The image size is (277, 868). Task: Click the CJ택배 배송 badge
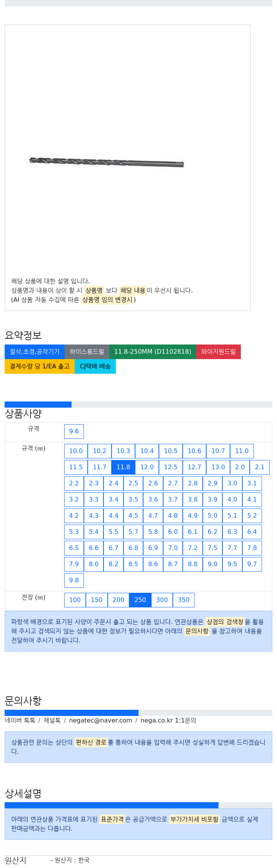click(95, 366)
